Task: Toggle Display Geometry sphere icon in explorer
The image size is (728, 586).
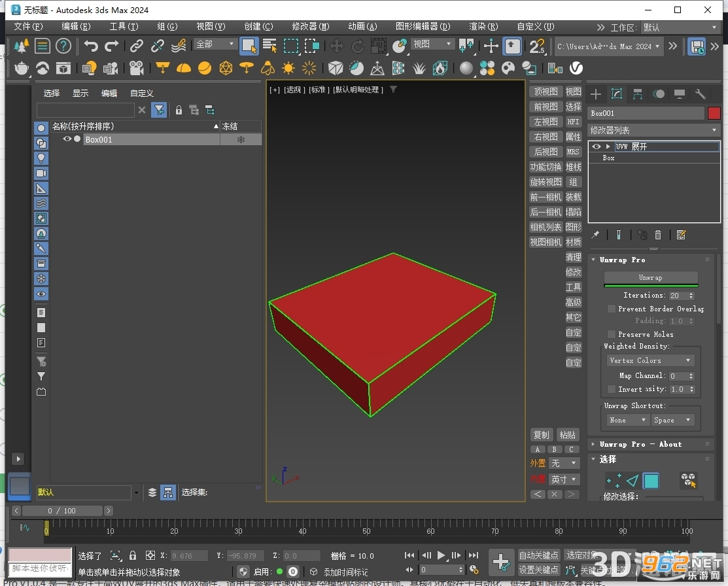Action: [41, 128]
